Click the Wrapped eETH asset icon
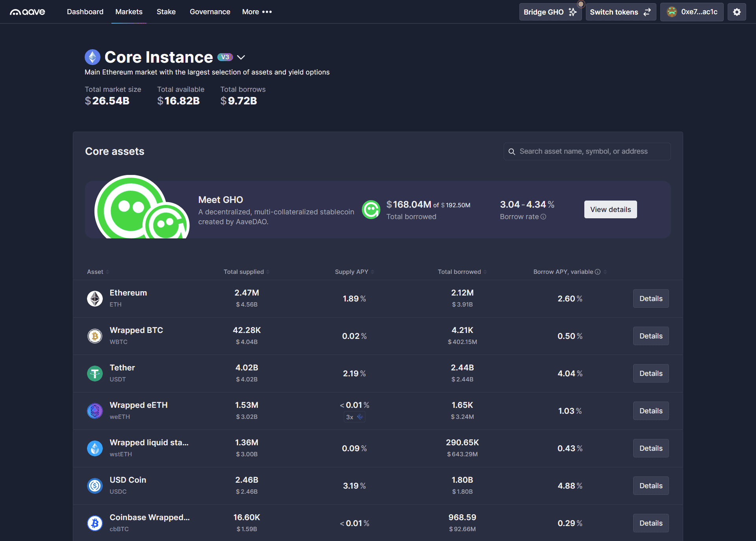The height and width of the screenshot is (541, 756). coord(95,411)
